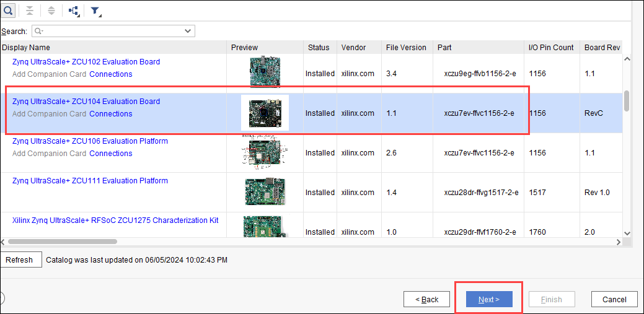Click Add Companion Card under ZCU102

[50, 74]
